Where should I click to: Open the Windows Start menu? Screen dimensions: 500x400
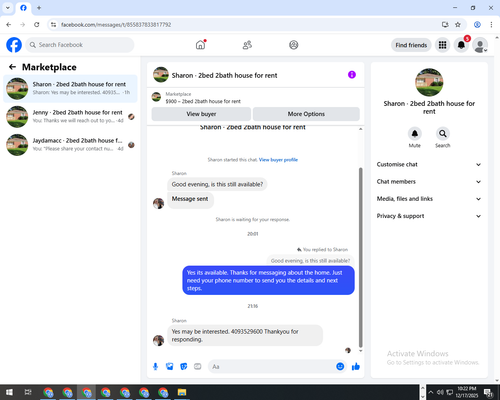[x=9, y=392]
